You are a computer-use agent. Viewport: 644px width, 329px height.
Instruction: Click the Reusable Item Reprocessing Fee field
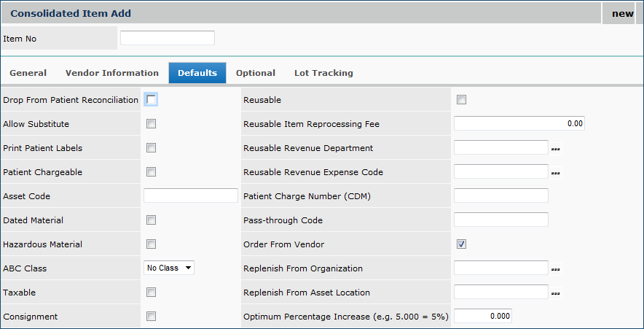(x=519, y=123)
